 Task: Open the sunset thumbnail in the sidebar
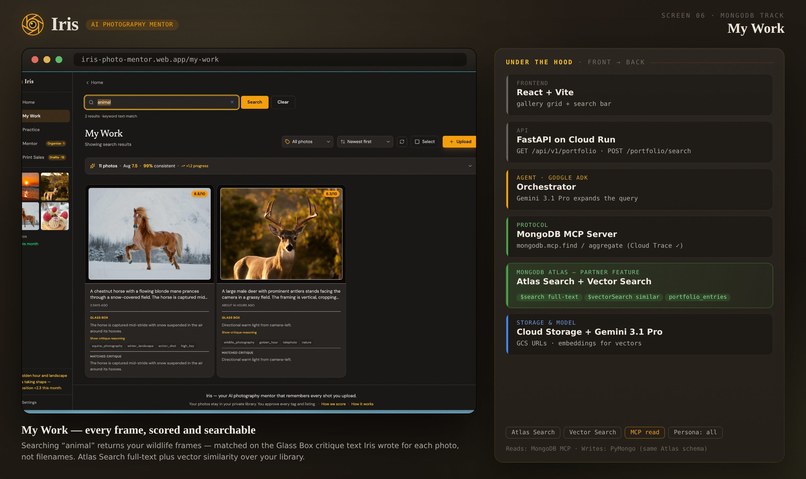pyautogui.click(x=30, y=186)
